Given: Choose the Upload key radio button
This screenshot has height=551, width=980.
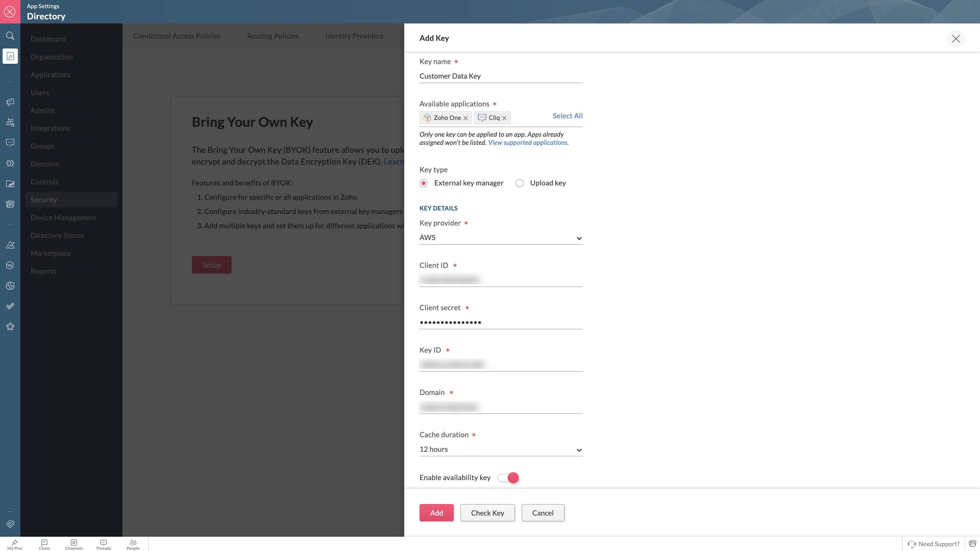Looking at the screenshot, I should (519, 183).
